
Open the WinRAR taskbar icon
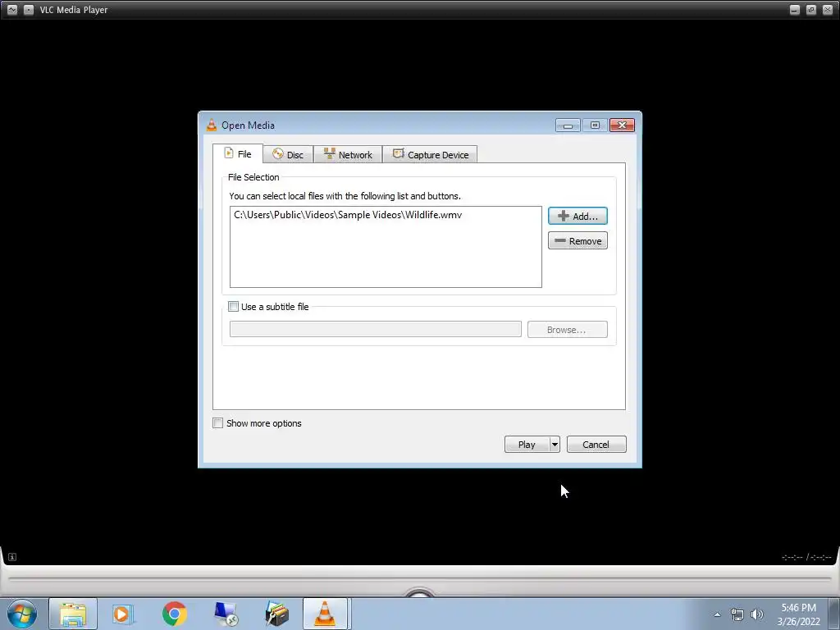pos(277,614)
